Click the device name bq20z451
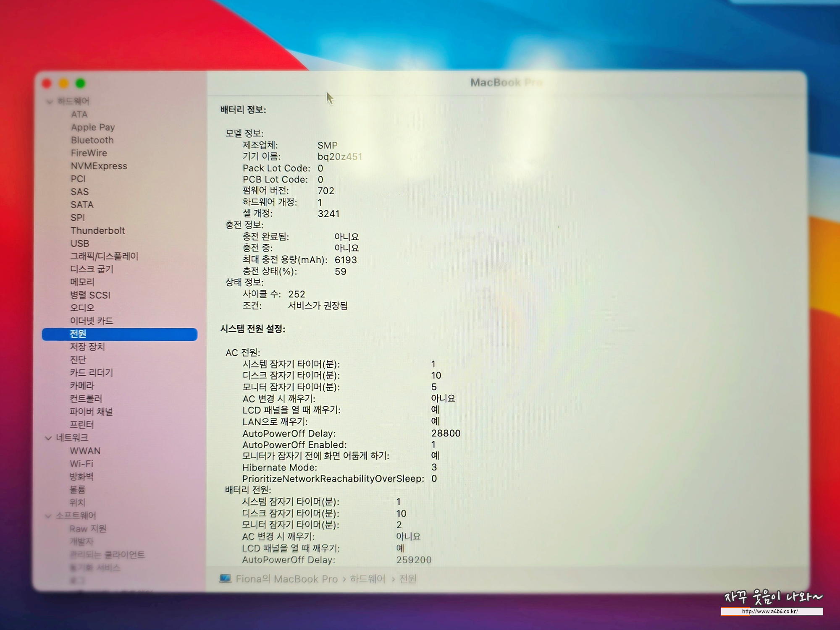Image resolution: width=840 pixels, height=630 pixels. (340, 157)
